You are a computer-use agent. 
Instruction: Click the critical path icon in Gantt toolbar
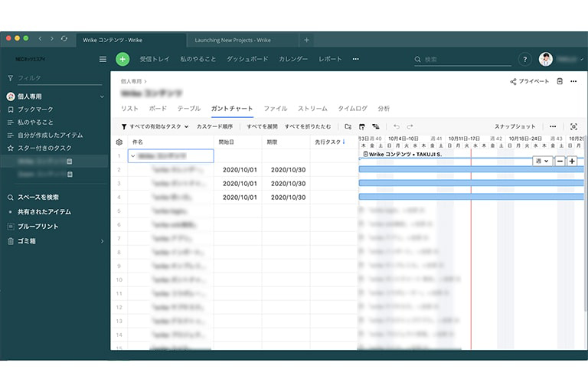[x=376, y=126]
